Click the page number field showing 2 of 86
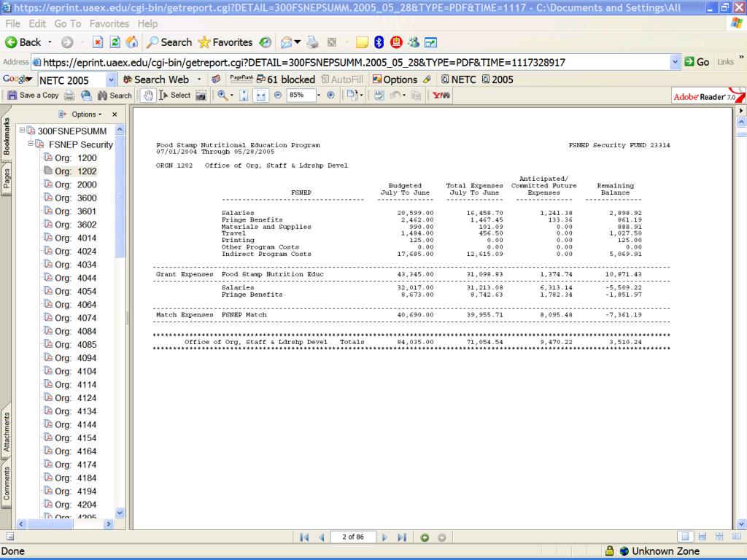The image size is (747, 560). [x=352, y=538]
